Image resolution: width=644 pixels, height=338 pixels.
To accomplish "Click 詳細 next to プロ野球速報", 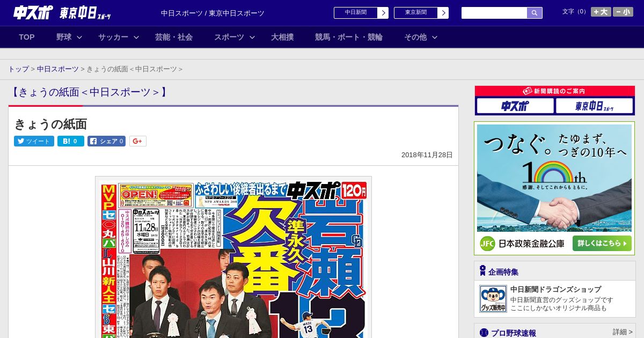I will pyautogui.click(x=623, y=332).
